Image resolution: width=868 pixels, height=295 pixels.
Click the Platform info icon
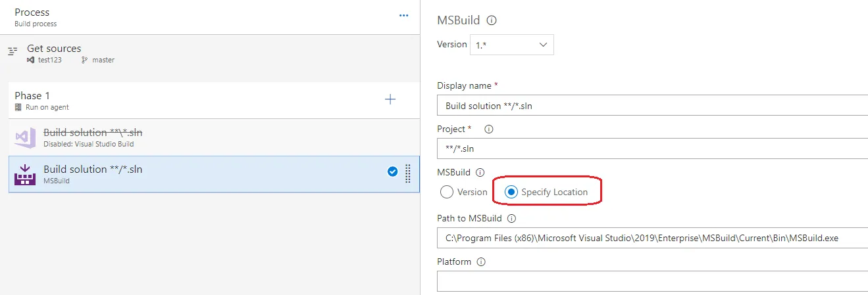tap(481, 261)
